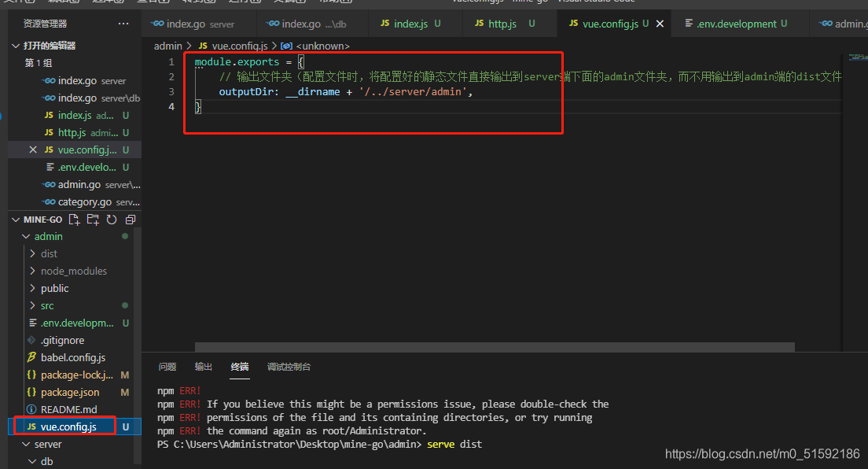Viewport: 868px width, 469px height.
Task: Collapse the open editors section
Action: (16, 46)
